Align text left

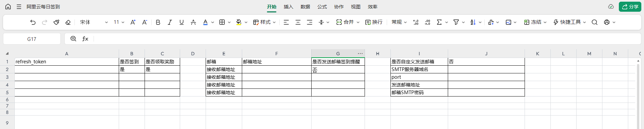pyautogui.click(x=286, y=22)
